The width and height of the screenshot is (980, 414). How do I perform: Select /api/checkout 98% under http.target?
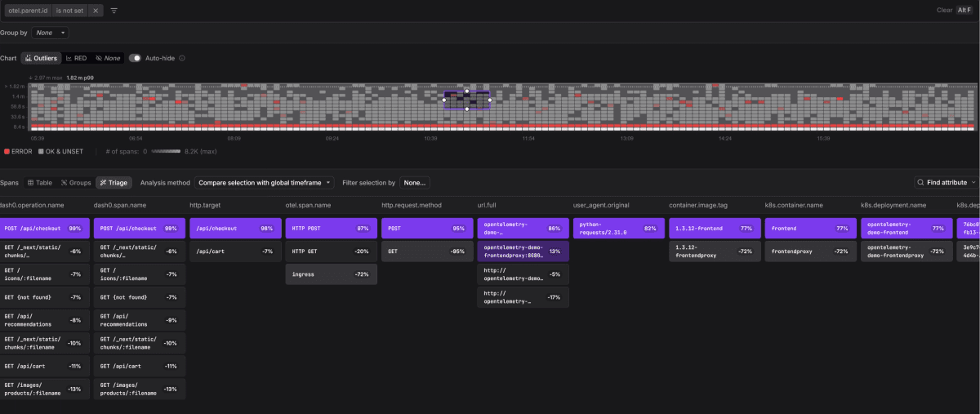pos(235,229)
